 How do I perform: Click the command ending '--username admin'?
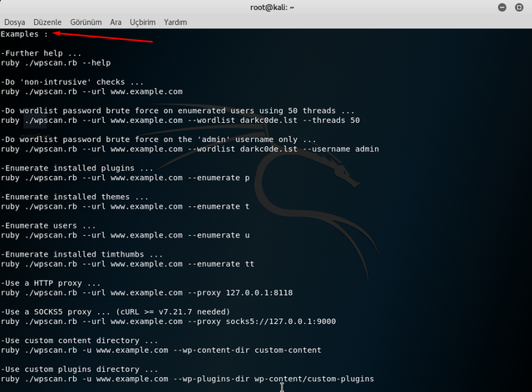(x=190, y=149)
